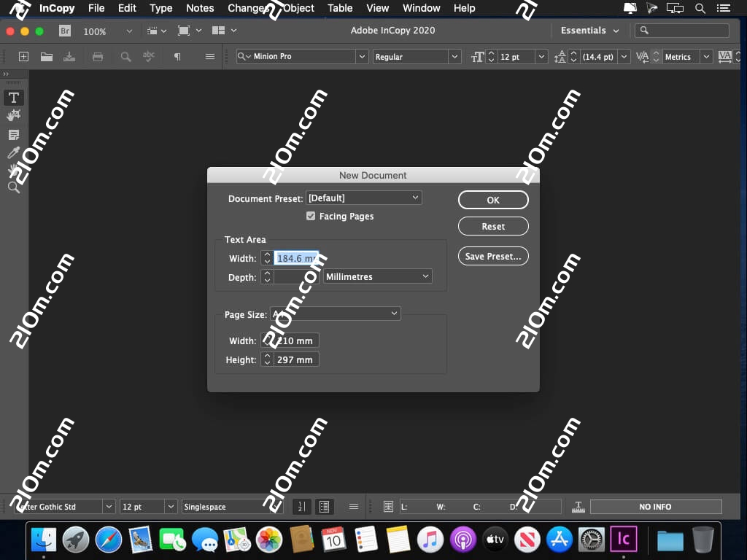Click Page Height field 297 mm

(x=296, y=359)
